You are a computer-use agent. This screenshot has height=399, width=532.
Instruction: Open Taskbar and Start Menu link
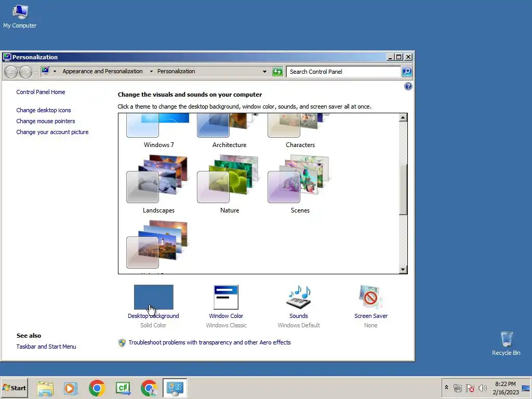[46, 347]
